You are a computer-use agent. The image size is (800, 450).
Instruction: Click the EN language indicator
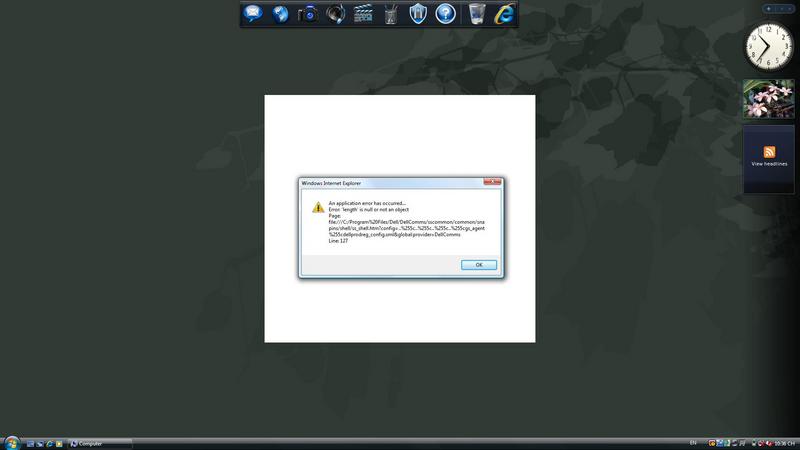[693, 443]
